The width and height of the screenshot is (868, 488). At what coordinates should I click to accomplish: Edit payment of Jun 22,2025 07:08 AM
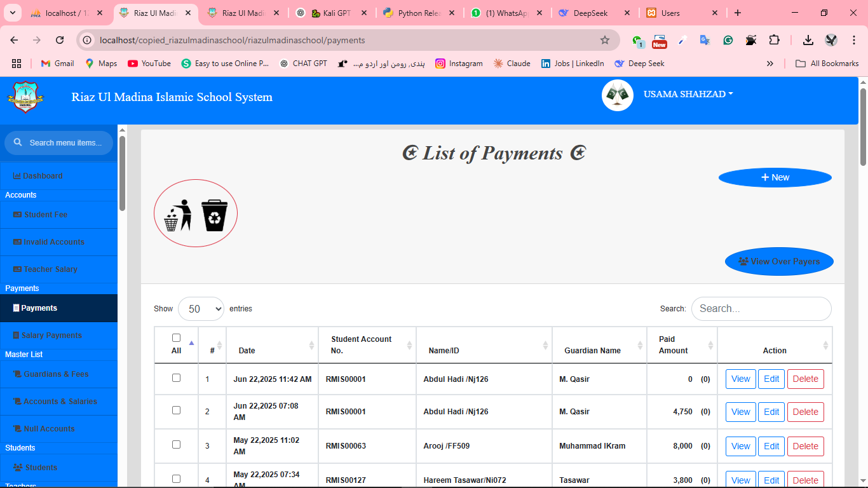click(x=771, y=412)
